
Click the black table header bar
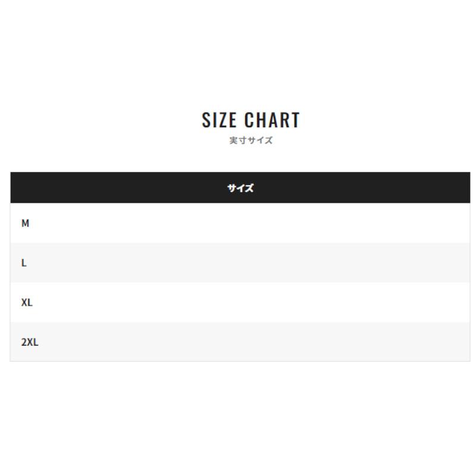pyautogui.click(x=240, y=187)
